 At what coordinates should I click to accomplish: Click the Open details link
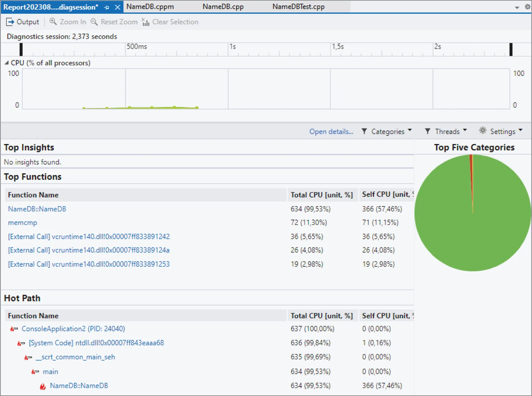(x=331, y=131)
